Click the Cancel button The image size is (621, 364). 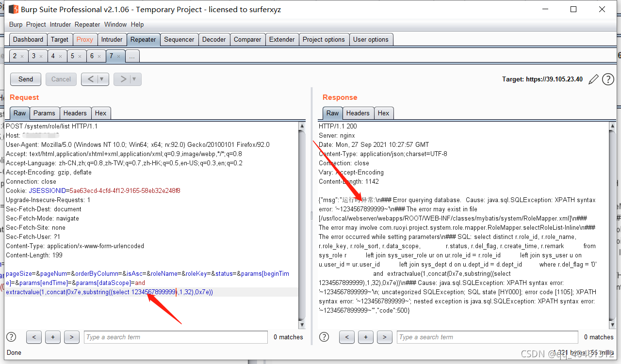coord(61,79)
